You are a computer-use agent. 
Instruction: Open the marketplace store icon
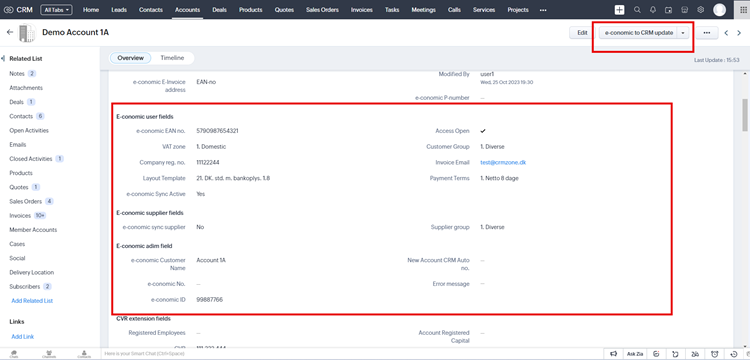684,10
